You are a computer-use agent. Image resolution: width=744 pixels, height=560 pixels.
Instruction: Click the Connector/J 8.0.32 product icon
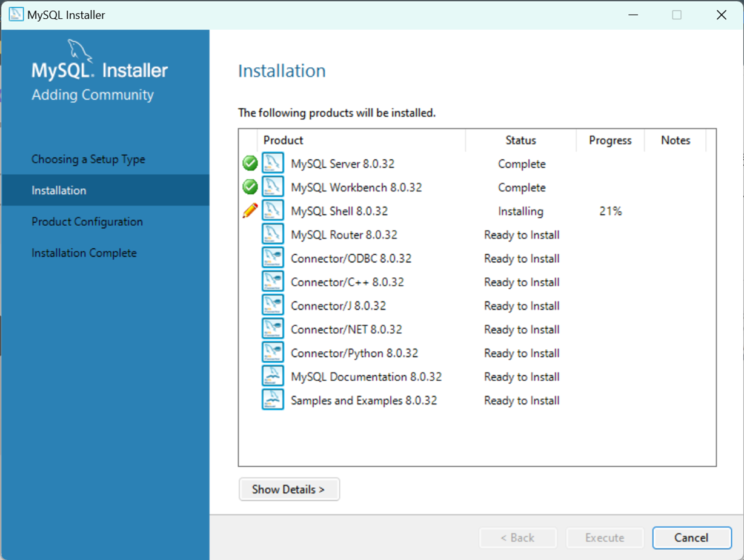click(x=273, y=305)
